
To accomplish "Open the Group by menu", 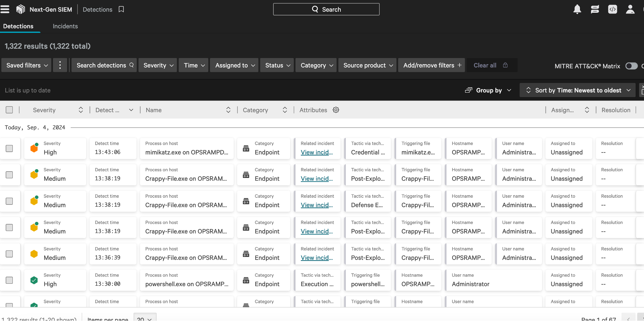I will [488, 90].
